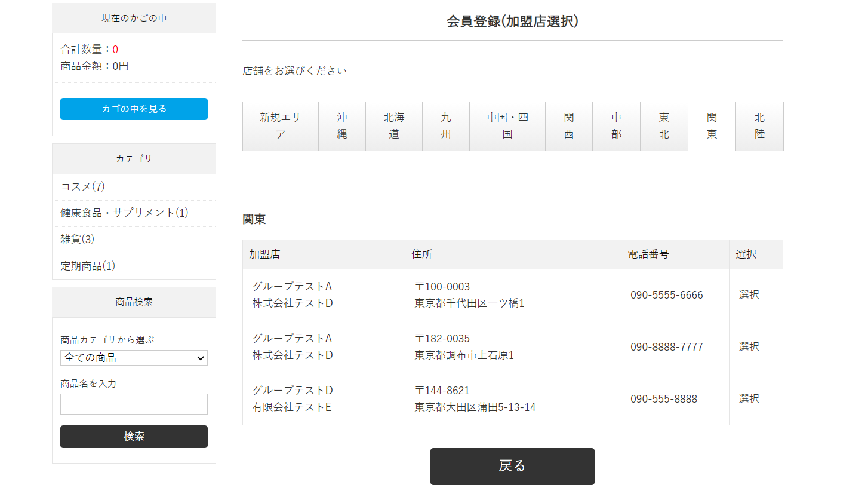The width and height of the screenshot is (868, 497).
Task: Open the 定期商品(1) category link
Action: tap(88, 266)
